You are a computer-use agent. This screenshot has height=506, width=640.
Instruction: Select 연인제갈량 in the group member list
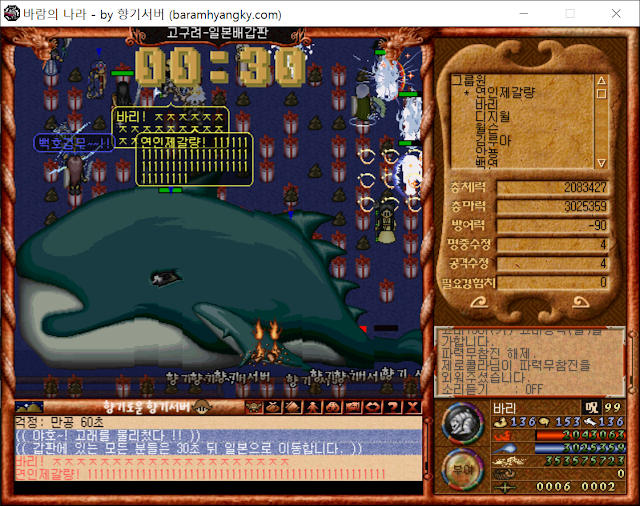[504, 92]
